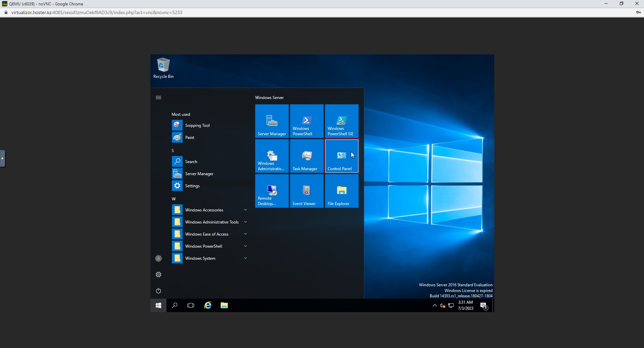Click the Chrome address bar URL
Screen dimensions: 644x348
coord(97,12)
